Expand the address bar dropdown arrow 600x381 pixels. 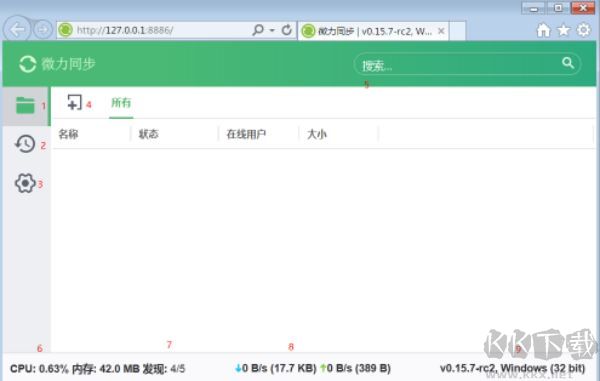(x=272, y=30)
